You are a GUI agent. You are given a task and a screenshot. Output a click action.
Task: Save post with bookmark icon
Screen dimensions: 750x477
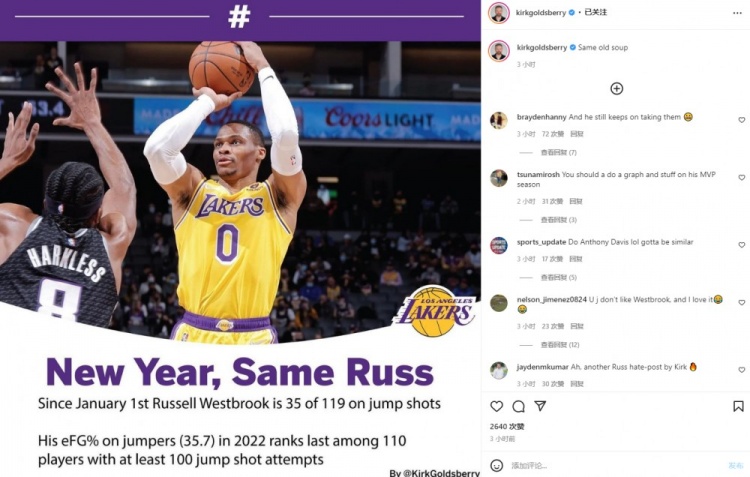coord(738,406)
